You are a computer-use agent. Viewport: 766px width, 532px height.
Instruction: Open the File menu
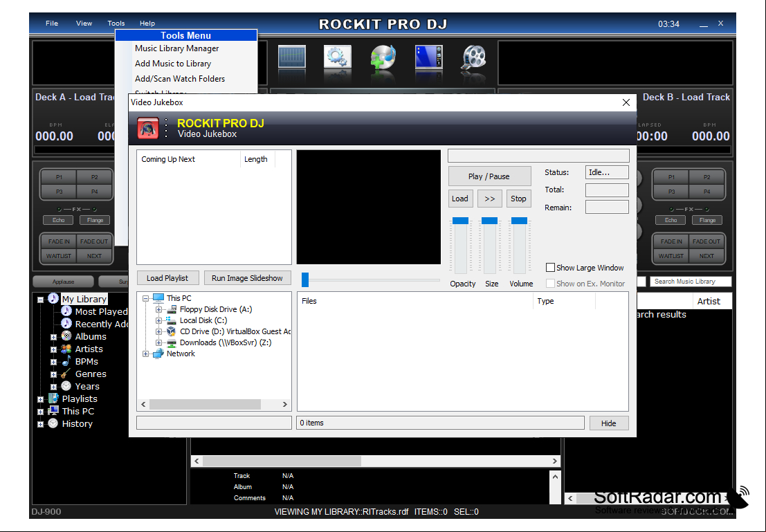coord(52,23)
